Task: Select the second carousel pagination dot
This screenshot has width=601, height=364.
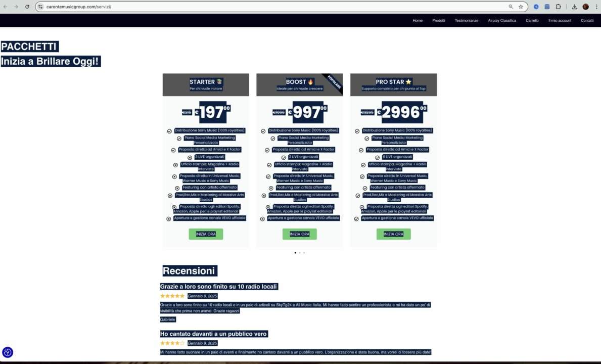Action: tap(299, 252)
